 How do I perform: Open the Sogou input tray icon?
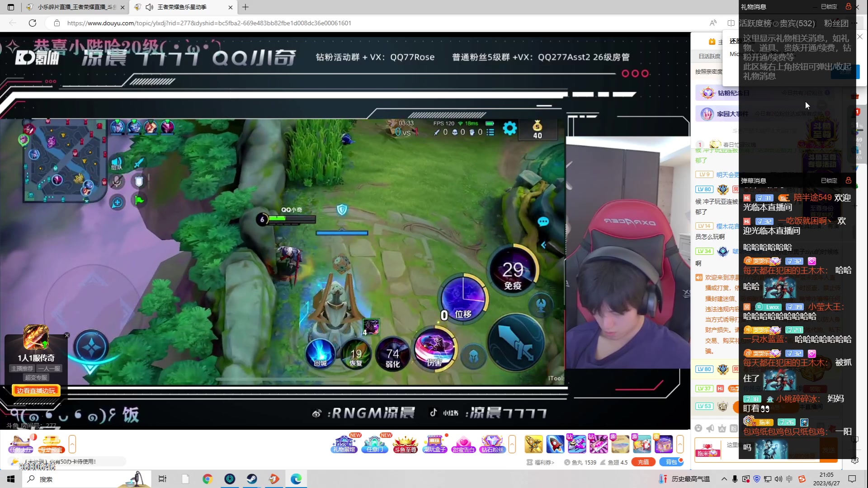802,479
